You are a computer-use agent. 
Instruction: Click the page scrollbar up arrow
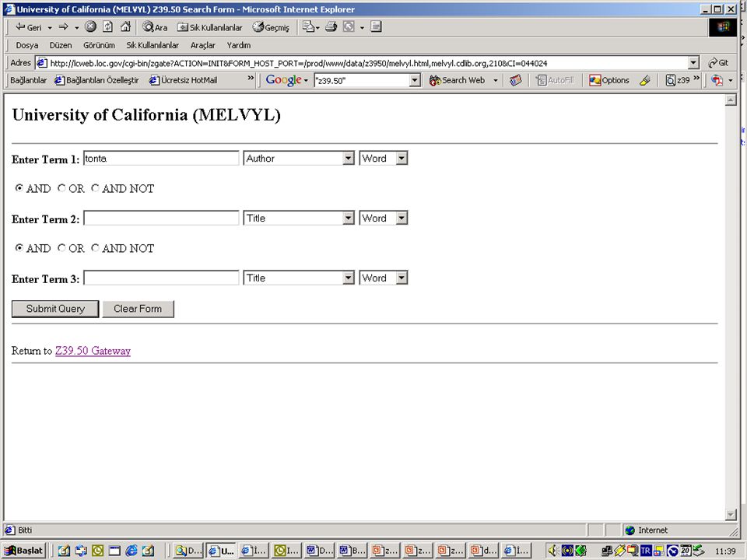pos(731,100)
